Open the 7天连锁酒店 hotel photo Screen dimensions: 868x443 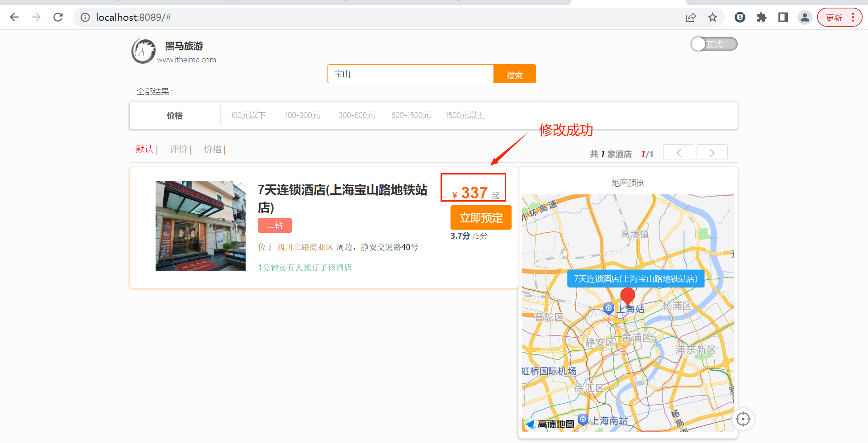[200, 226]
